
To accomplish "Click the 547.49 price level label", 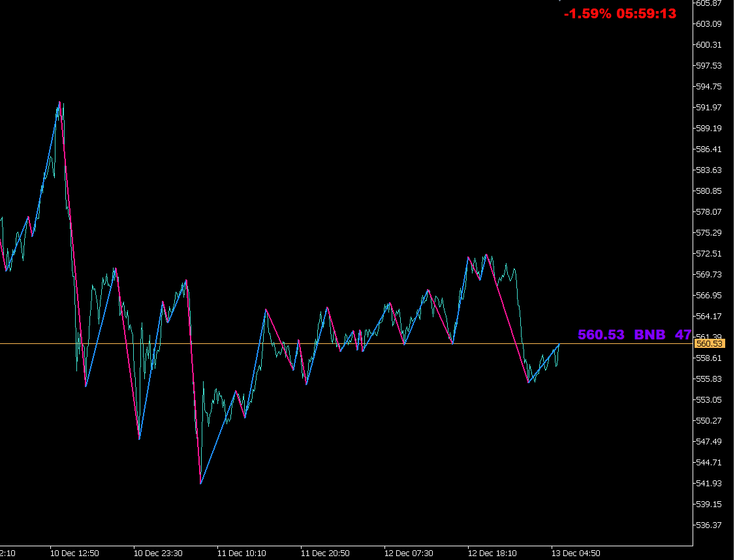I will (710, 443).
